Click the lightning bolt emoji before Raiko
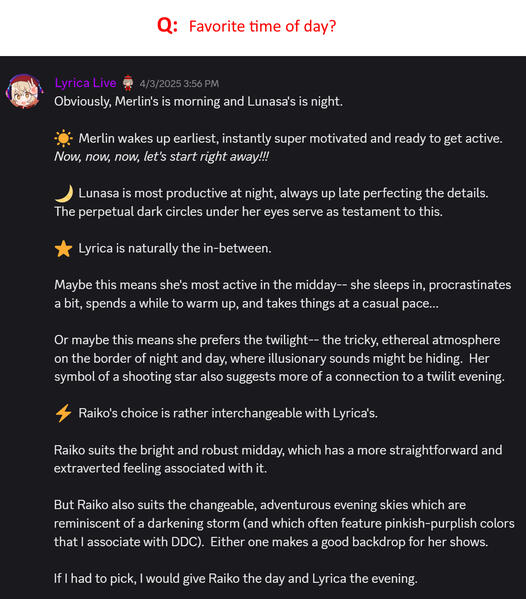The image size is (526, 599). pyautogui.click(x=63, y=413)
